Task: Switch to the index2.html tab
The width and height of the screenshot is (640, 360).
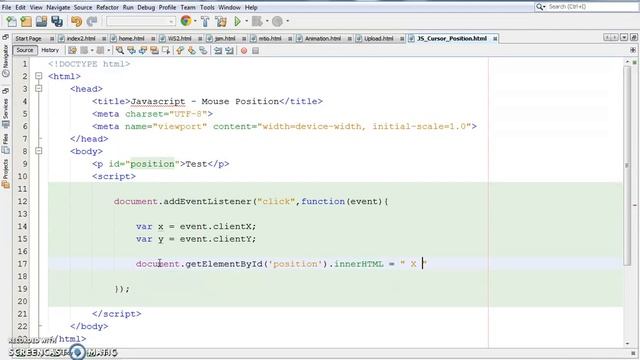Action: pos(81,38)
